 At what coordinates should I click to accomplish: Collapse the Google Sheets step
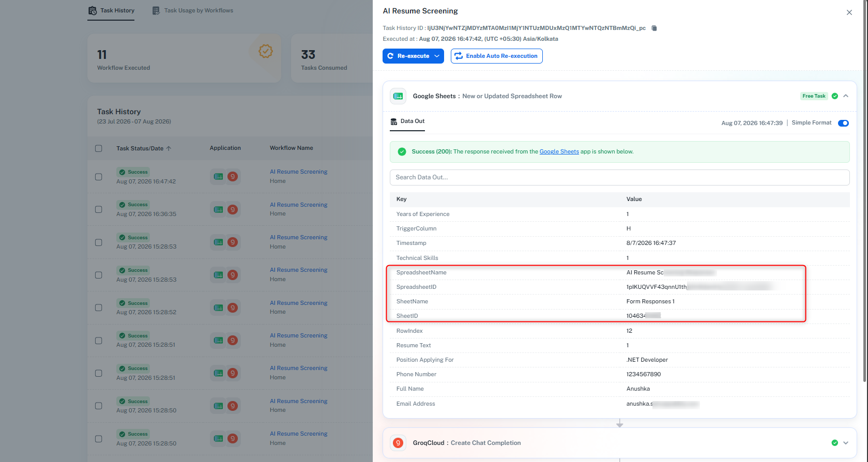[846, 96]
